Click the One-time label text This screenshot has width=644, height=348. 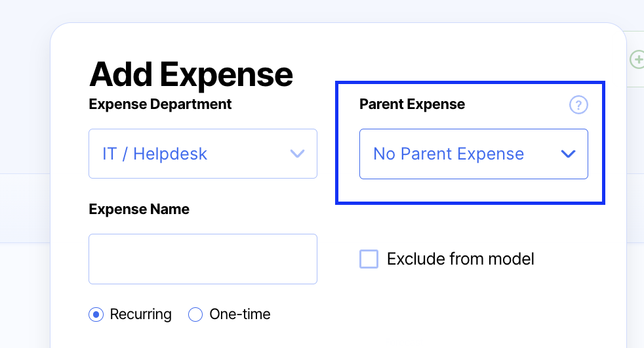point(239,315)
